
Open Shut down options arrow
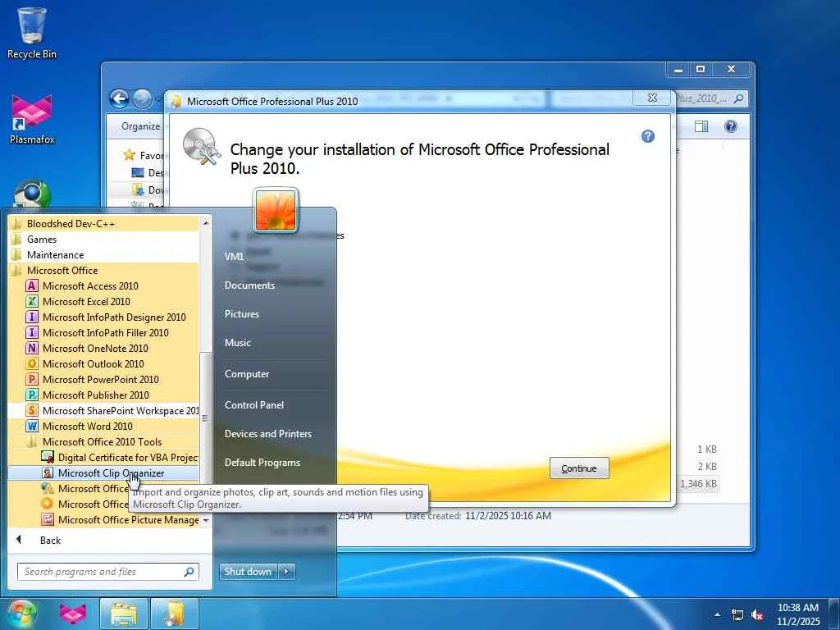pos(286,572)
